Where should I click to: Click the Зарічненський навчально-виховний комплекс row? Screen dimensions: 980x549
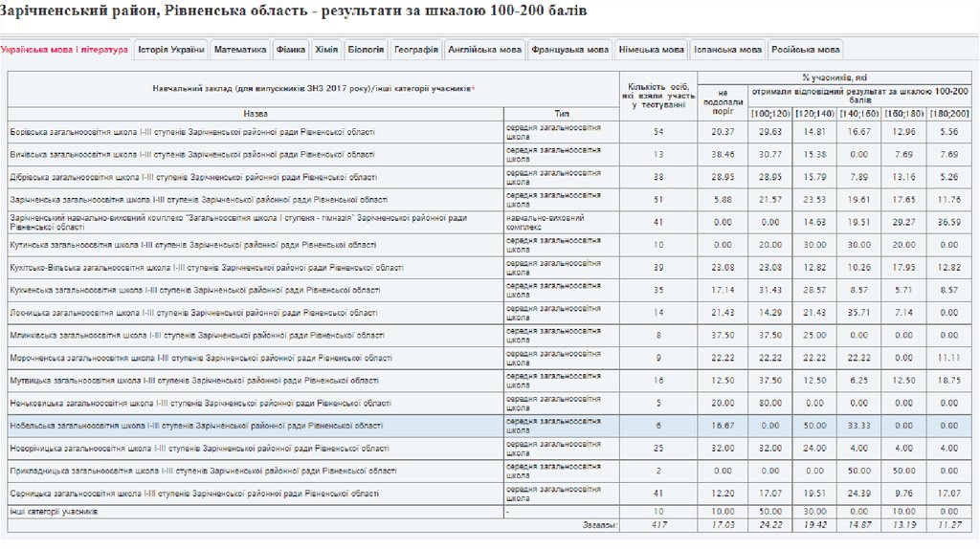[239, 222]
